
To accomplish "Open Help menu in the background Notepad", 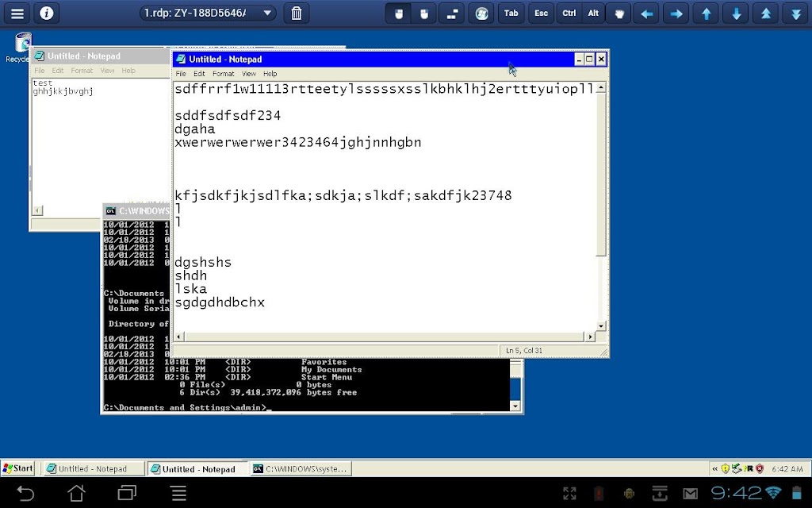I will (128, 71).
